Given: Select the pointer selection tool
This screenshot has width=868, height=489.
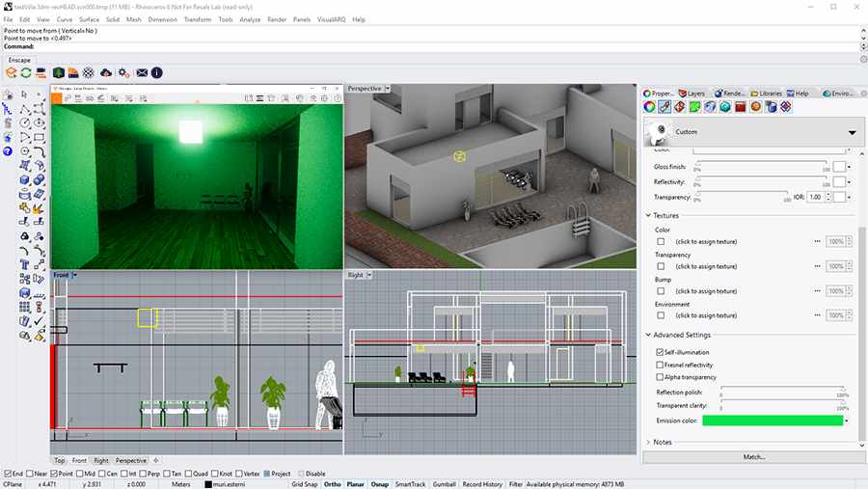Looking at the screenshot, I should click(24, 95).
